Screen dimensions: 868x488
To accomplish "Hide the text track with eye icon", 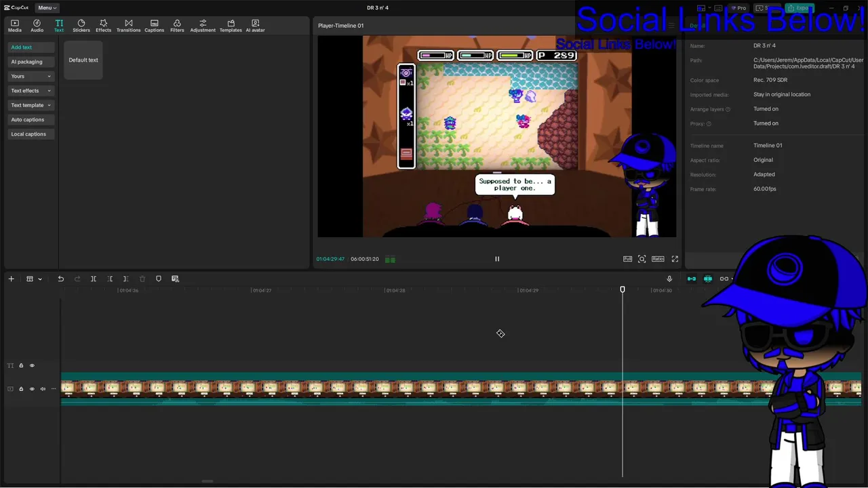I will pyautogui.click(x=32, y=365).
